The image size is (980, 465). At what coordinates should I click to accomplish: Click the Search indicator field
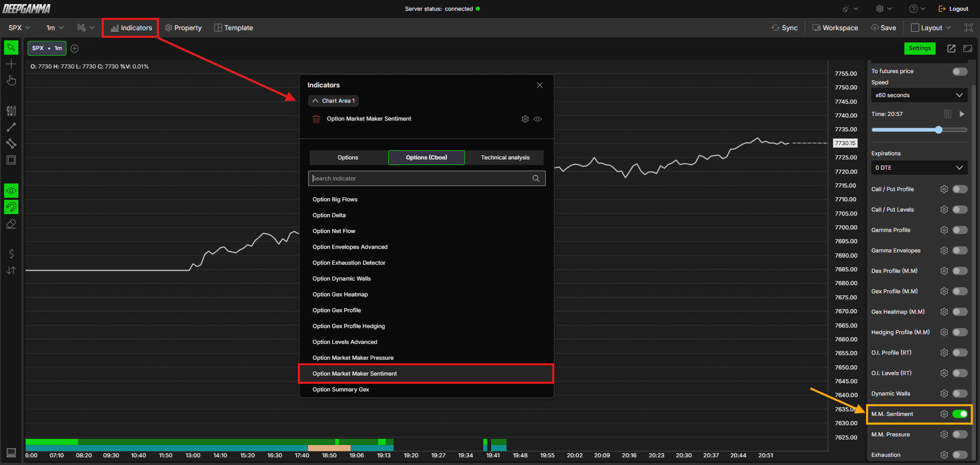click(427, 178)
